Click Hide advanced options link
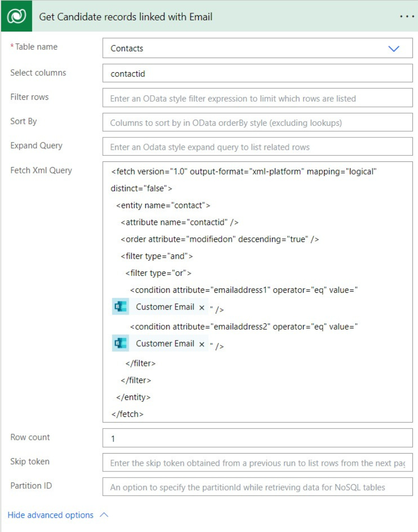Viewport: 418px width, 532px height. point(50,515)
